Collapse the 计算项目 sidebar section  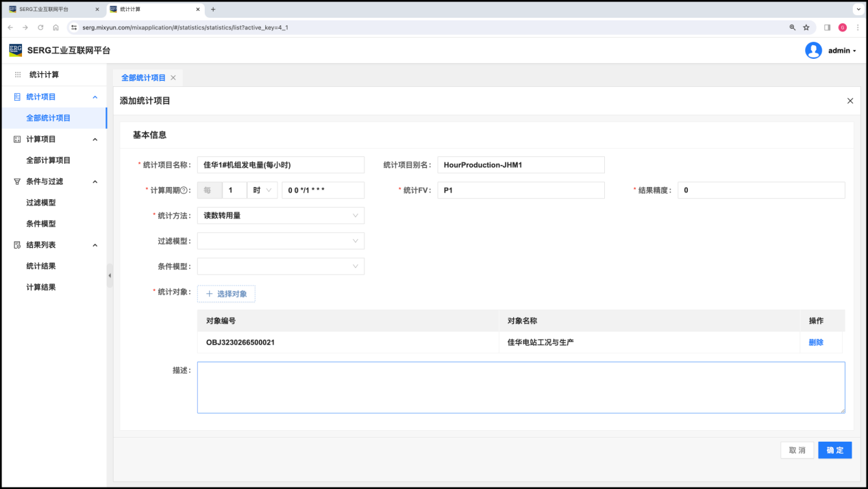pos(95,139)
